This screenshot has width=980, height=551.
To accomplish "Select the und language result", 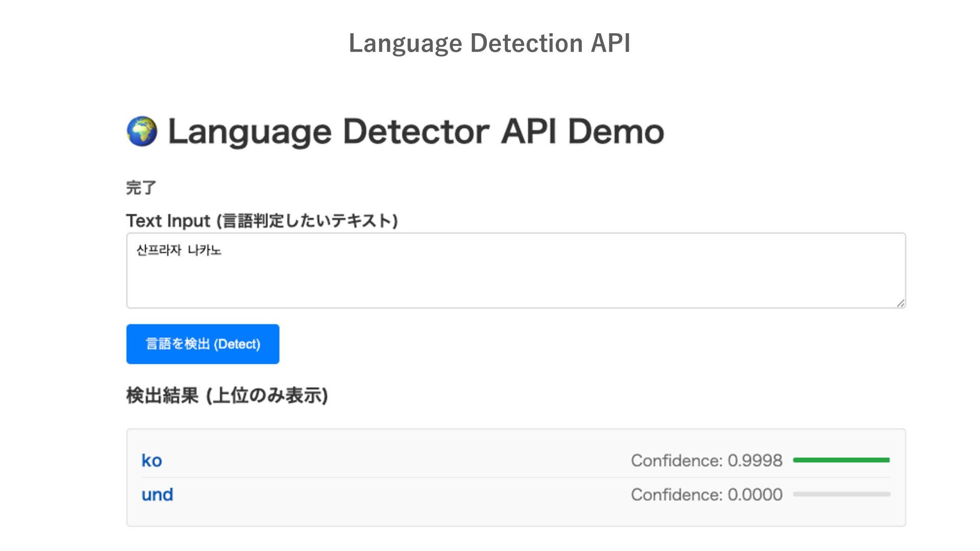I will pos(157,494).
